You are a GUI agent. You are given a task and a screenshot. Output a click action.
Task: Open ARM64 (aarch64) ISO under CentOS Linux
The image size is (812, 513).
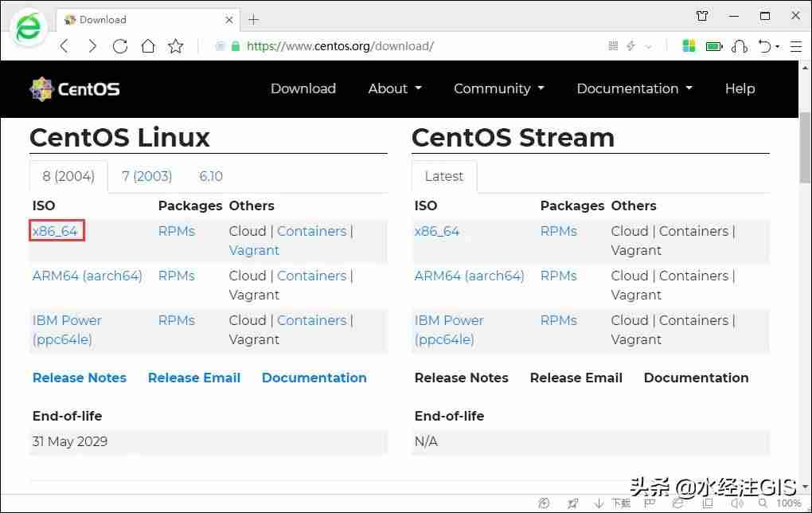click(87, 276)
